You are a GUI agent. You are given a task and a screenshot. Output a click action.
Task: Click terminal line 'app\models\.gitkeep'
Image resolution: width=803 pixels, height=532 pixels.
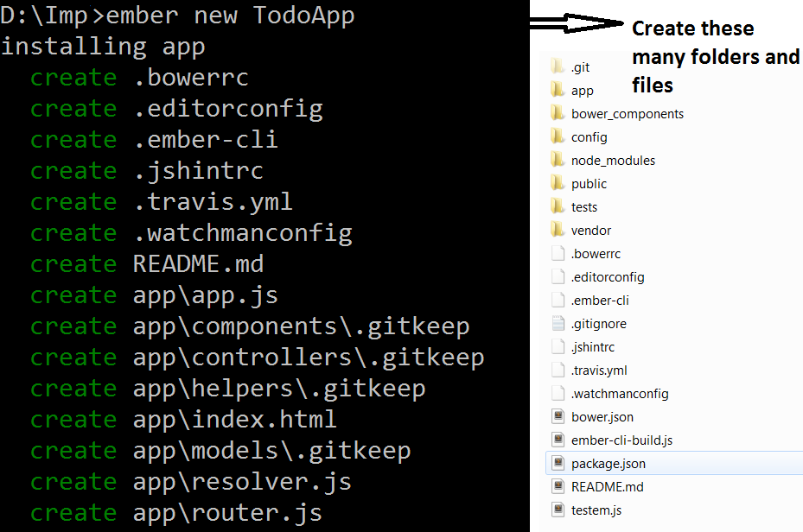pos(272,451)
